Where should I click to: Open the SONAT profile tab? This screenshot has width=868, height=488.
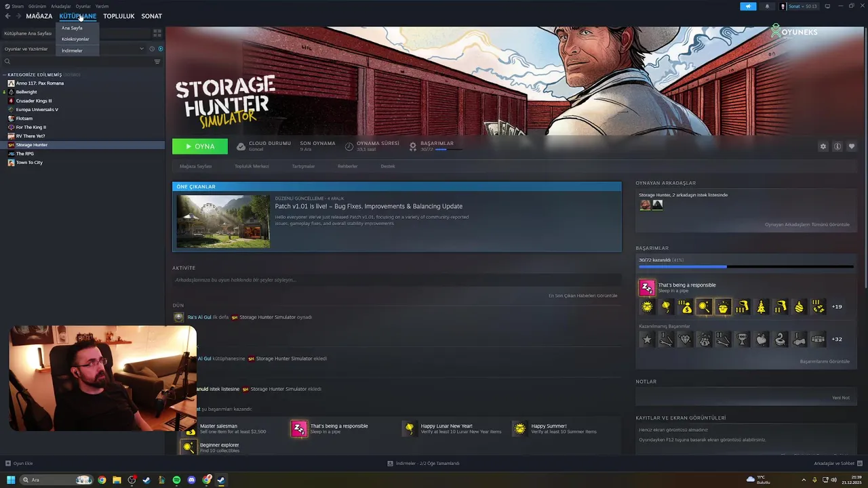(152, 16)
